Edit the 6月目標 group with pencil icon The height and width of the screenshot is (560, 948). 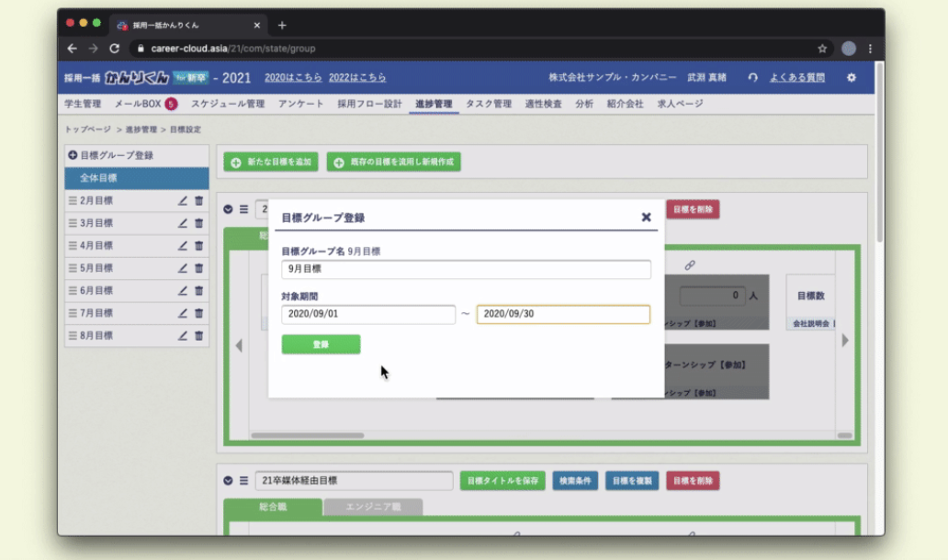point(182,291)
